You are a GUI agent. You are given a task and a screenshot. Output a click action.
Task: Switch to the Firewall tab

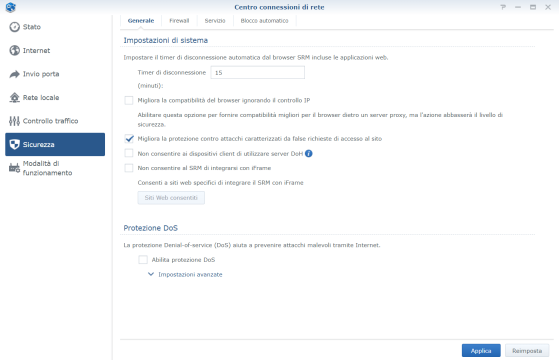[179, 21]
